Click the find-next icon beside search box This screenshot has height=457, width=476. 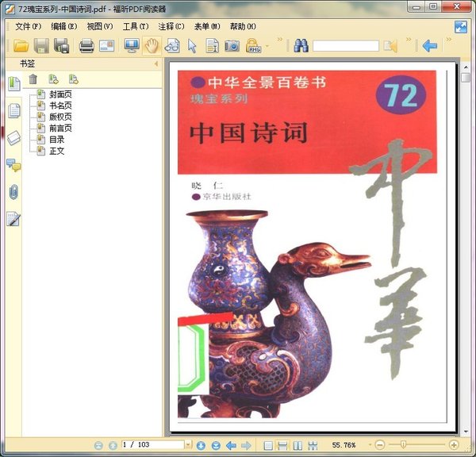pos(390,46)
